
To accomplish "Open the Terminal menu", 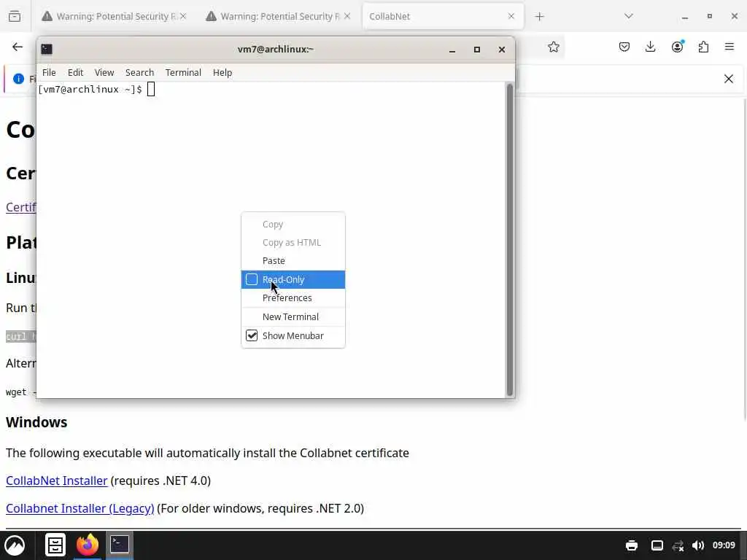I will click(x=183, y=72).
